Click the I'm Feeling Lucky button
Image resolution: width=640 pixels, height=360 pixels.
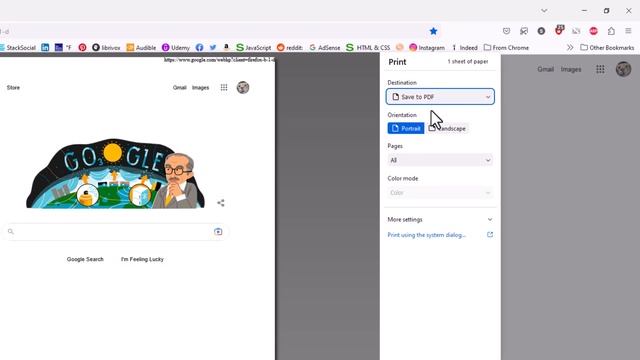click(142, 259)
